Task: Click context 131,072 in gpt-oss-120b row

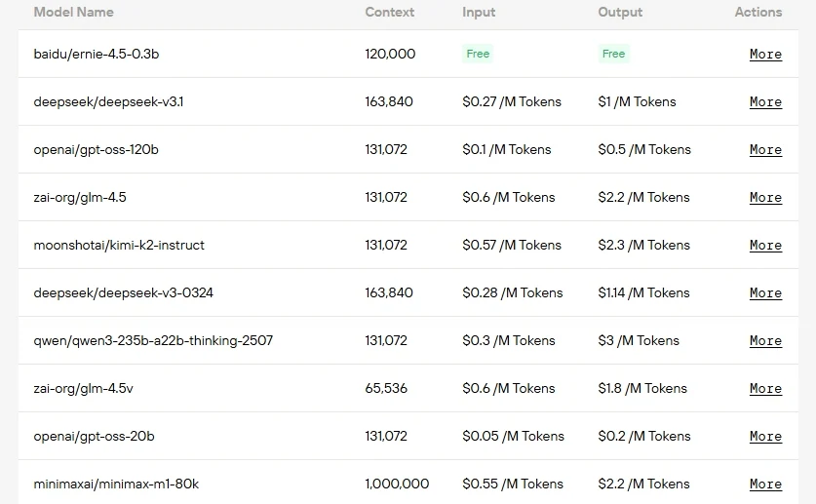Action: 386,149
